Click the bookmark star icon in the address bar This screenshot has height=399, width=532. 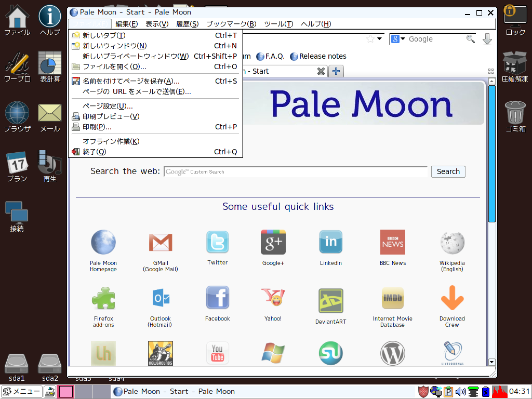(370, 39)
